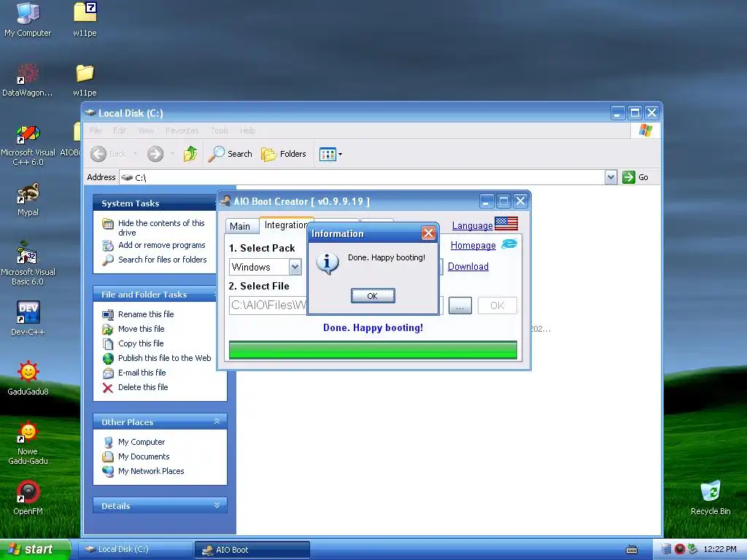This screenshot has width=747, height=560.
Task: Click the w11pe archive desktop icon
Action: pos(85,20)
